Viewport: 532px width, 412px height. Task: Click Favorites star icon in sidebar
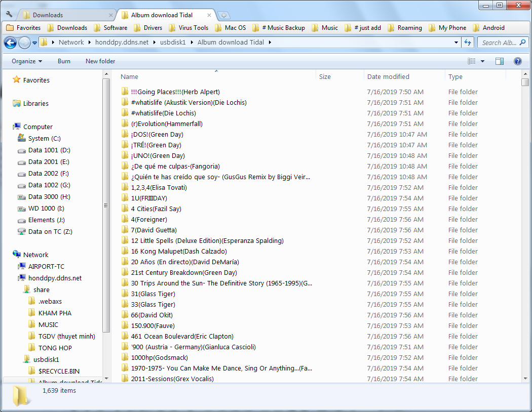point(16,79)
